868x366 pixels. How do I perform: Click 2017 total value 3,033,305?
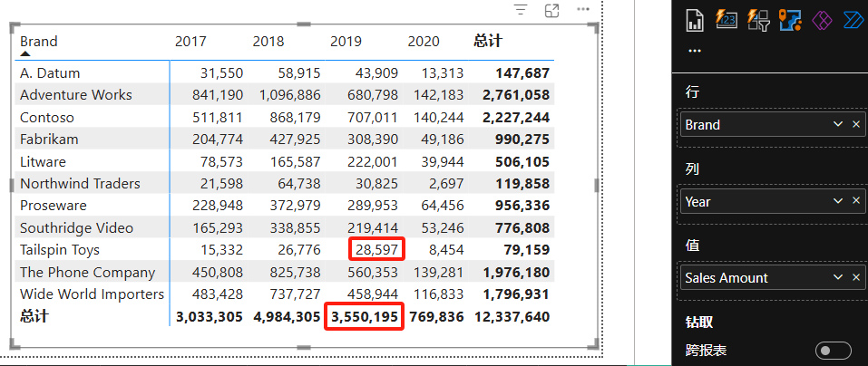[x=210, y=317]
